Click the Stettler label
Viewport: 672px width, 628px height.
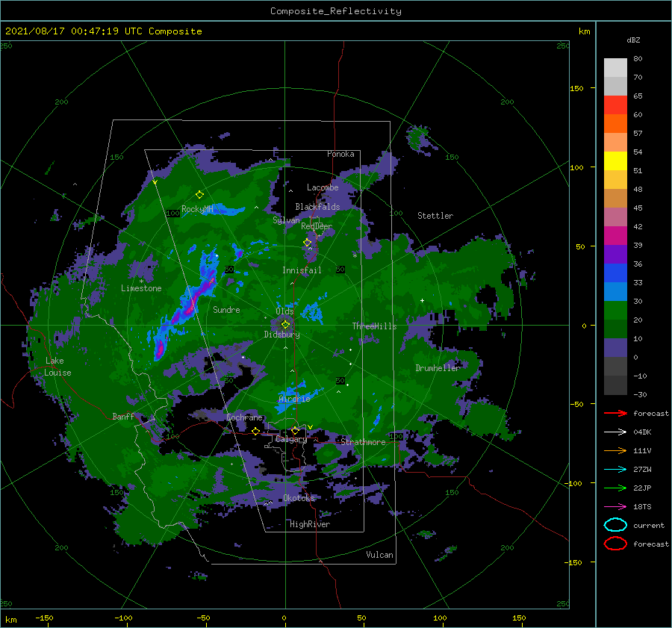coord(435,216)
